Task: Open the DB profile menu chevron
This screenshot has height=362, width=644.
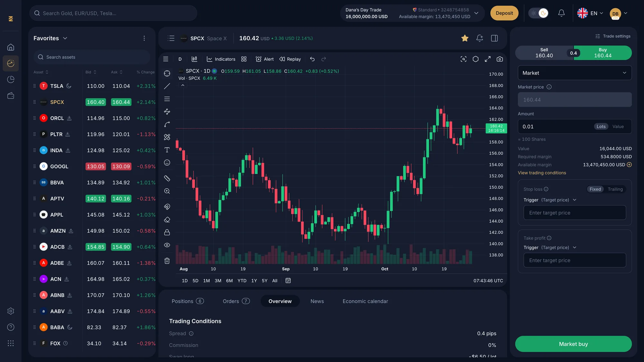Action: pos(626,13)
